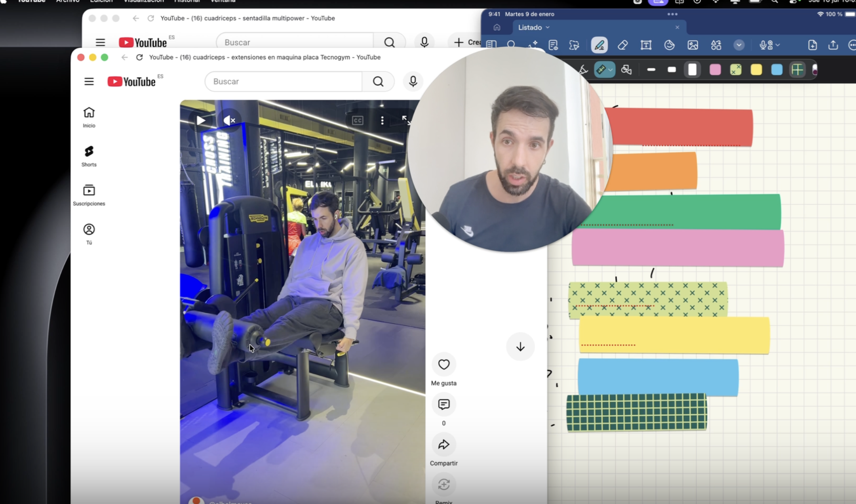The width and height of the screenshot is (856, 504).
Task: Open the comments for the Short
Action: (x=444, y=404)
